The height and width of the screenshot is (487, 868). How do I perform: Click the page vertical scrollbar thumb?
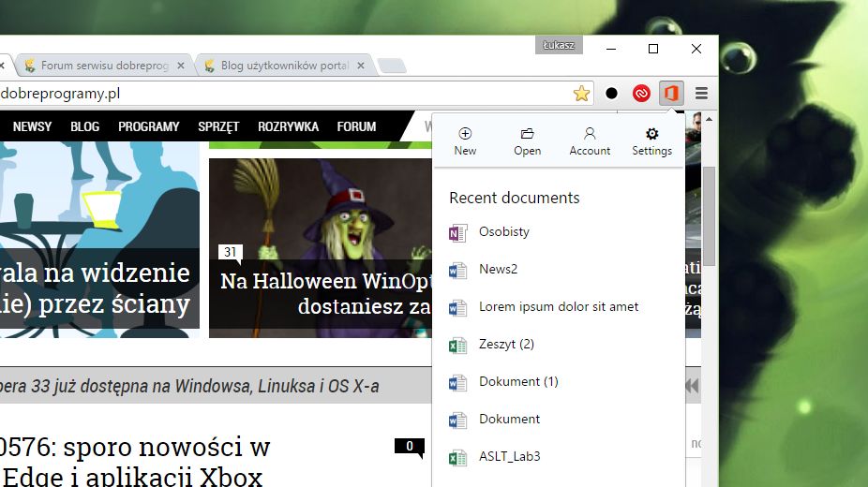710,216
